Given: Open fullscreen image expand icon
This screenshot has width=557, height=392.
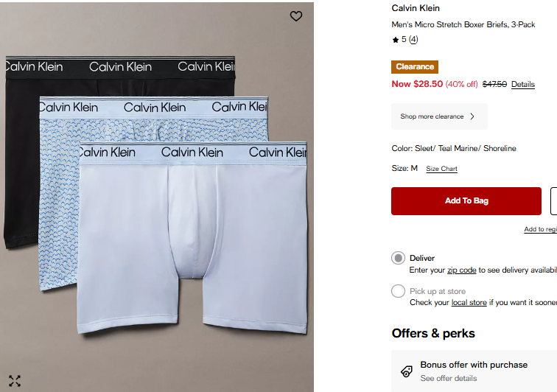Looking at the screenshot, I should (15, 381).
